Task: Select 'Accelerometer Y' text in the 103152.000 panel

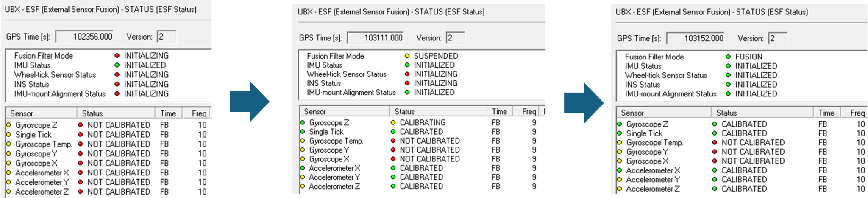Action: [x=653, y=179]
